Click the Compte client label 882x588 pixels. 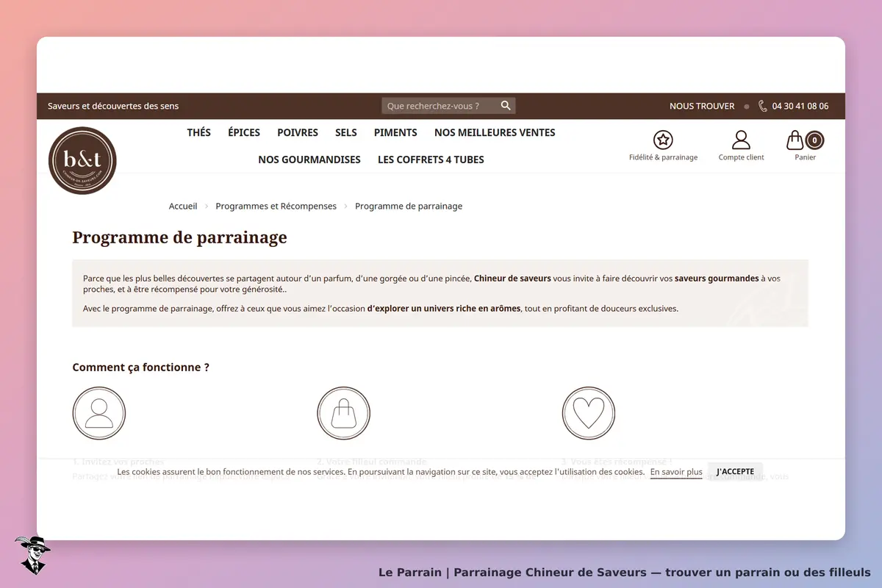coord(742,157)
